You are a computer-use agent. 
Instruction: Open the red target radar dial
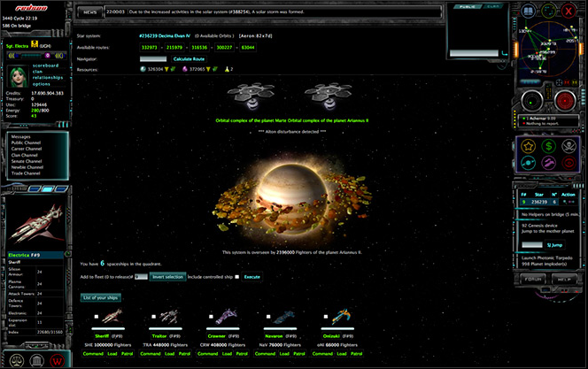[565, 101]
